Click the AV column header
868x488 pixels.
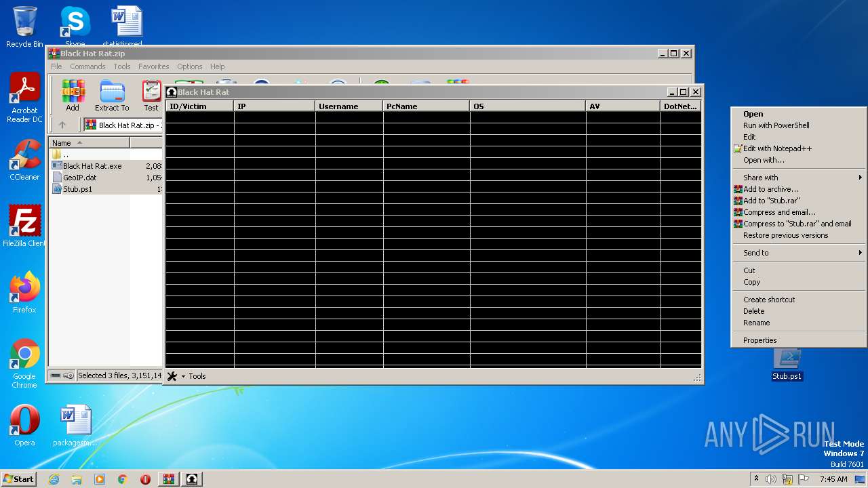click(x=623, y=106)
